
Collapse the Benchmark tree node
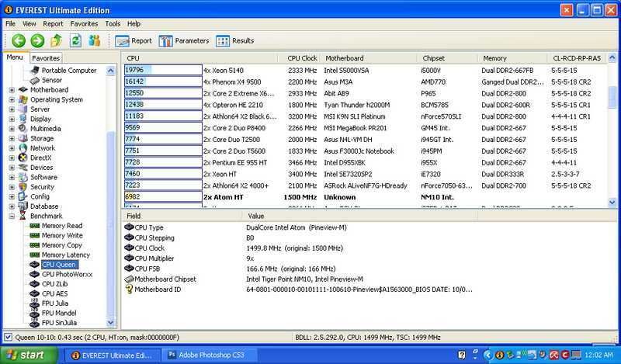point(12,216)
